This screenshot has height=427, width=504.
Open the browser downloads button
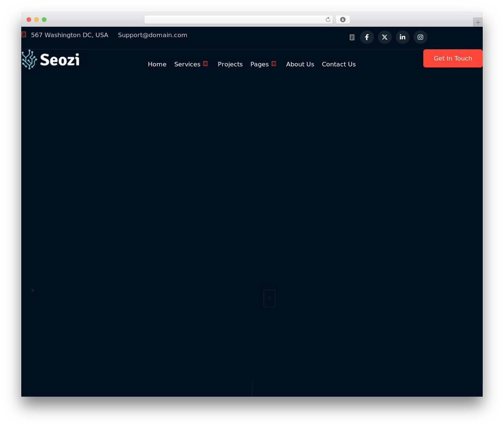pyautogui.click(x=343, y=20)
